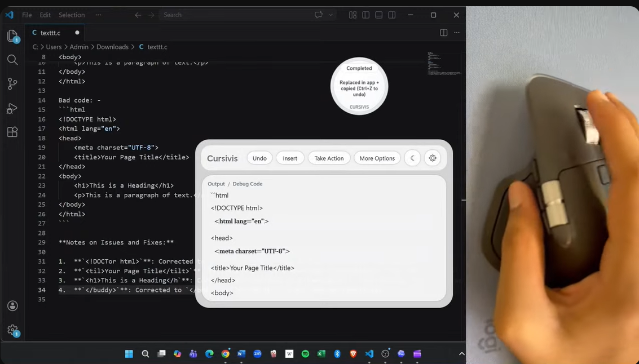
Task: Click the Output label in the Cursivis breadcrumb
Action: 216,184
